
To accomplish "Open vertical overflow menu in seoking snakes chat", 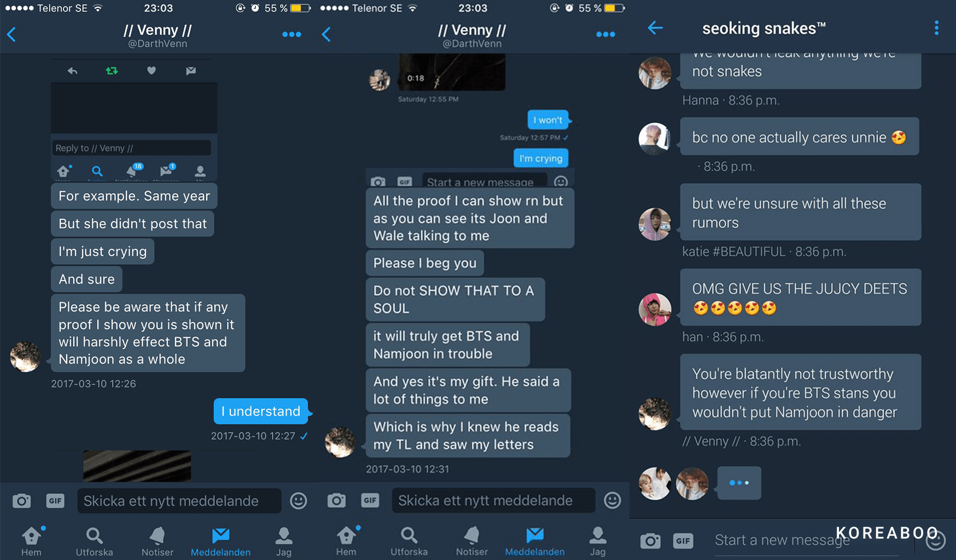I will 936,28.
